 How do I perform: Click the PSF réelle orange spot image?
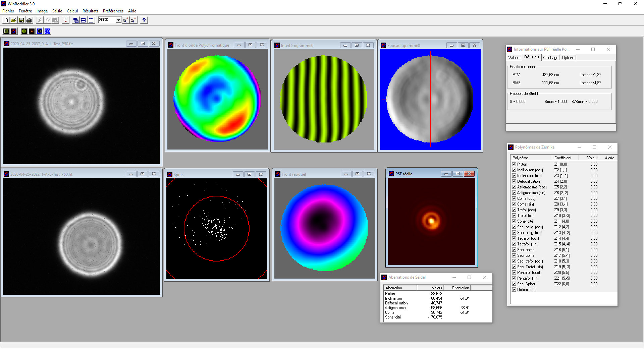click(x=432, y=221)
